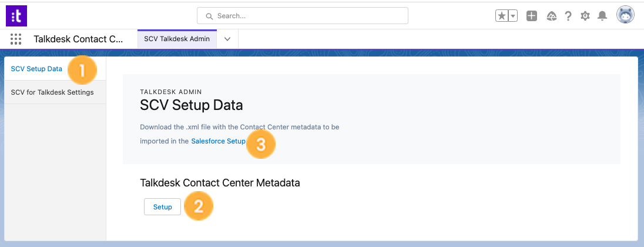
Task: Click the Setup button
Action: (163, 207)
